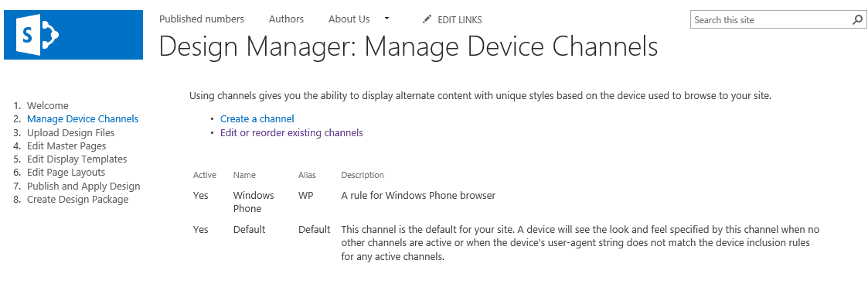This screenshot has width=868, height=291.
Task: Open the Upload Design Files step
Action: (x=71, y=132)
